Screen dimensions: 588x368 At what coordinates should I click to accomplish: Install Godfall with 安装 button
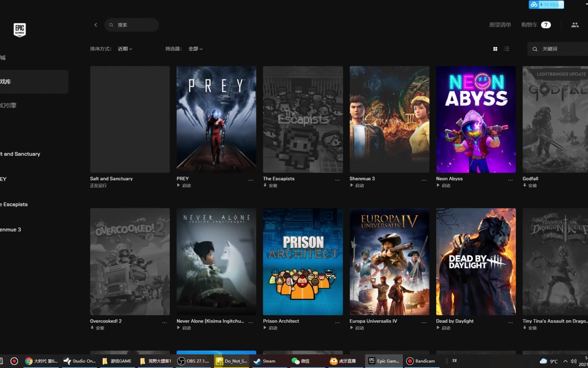pos(530,186)
